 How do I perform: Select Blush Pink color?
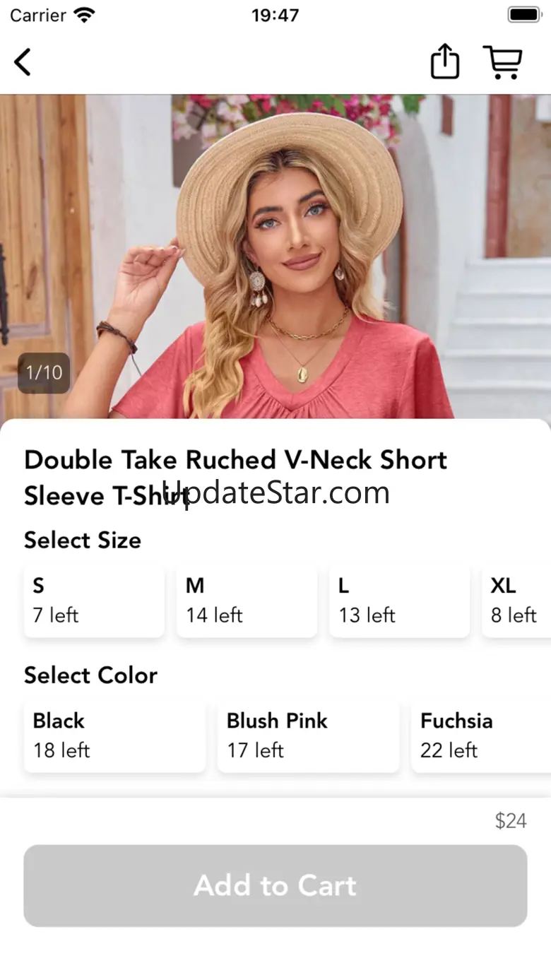tap(308, 736)
